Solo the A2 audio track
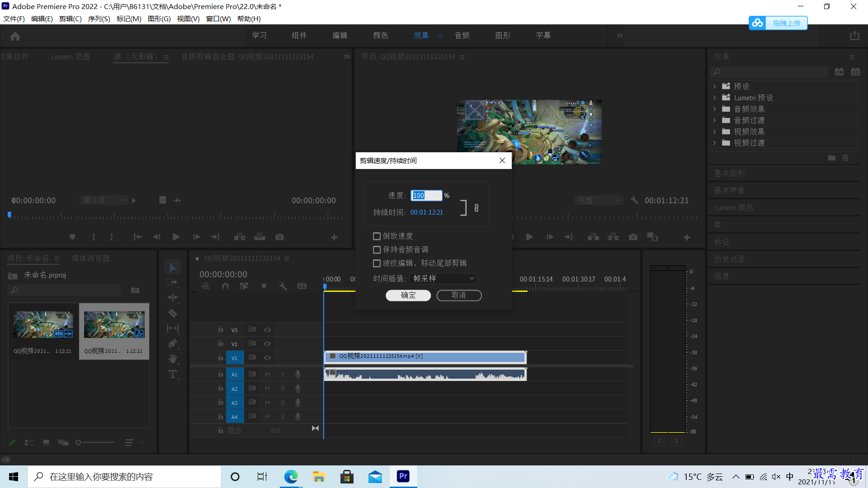Screen dimensions: 868x488 tap(283, 389)
